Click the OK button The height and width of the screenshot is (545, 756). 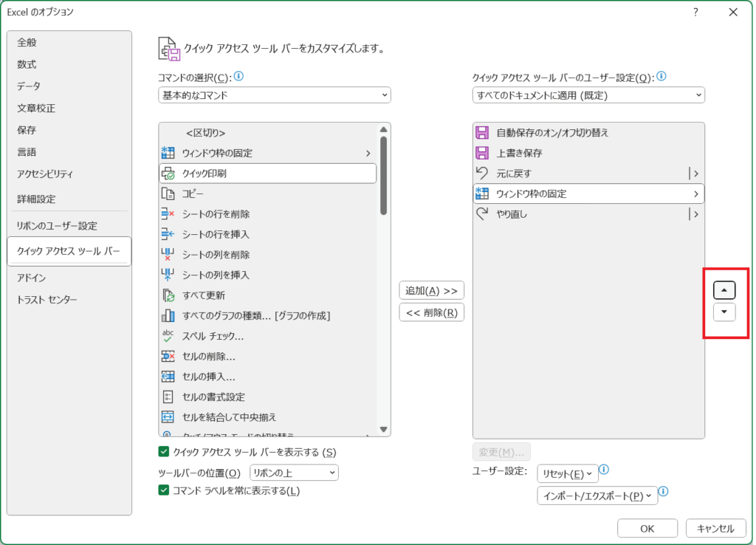tap(647, 529)
